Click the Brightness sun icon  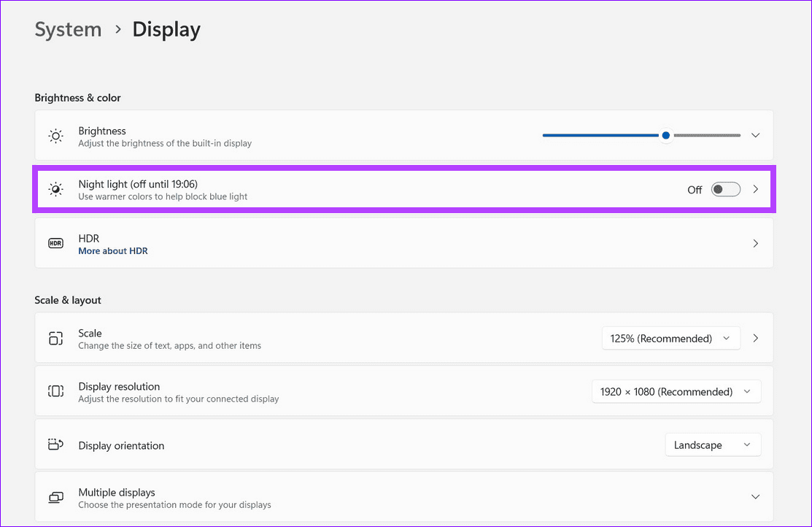(x=56, y=136)
